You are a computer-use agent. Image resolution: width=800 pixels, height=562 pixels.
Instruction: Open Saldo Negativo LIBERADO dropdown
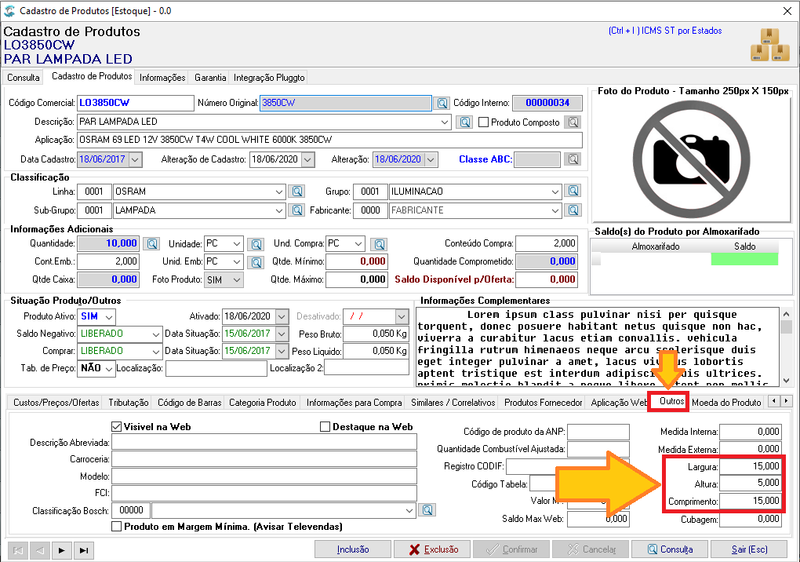pyautogui.click(x=156, y=334)
